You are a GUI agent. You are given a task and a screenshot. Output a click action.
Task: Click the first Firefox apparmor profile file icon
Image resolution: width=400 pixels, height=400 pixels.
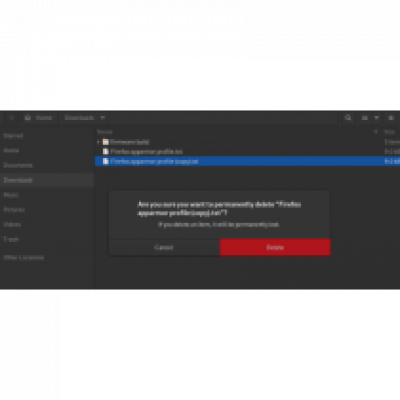pos(106,151)
